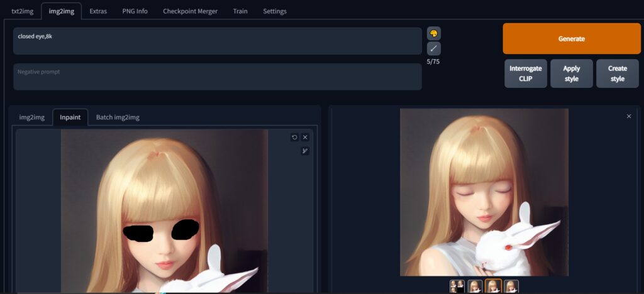Click the Apply style button
Viewport: 644px width, 294px height.
pos(571,73)
